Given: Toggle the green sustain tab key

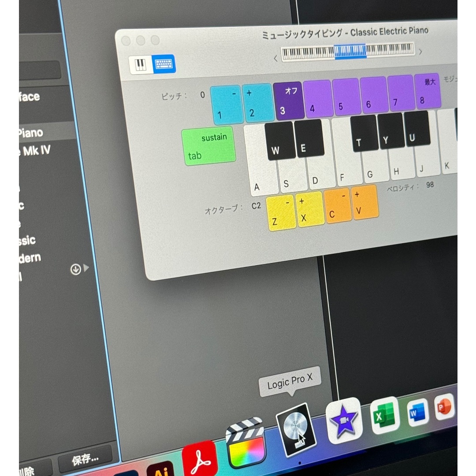Looking at the screenshot, I should [209, 146].
